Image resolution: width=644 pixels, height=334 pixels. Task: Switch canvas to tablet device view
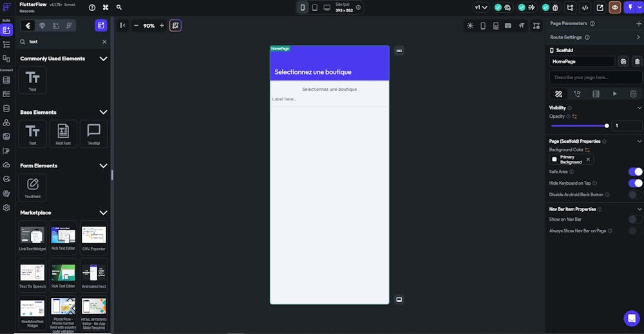[315, 7]
